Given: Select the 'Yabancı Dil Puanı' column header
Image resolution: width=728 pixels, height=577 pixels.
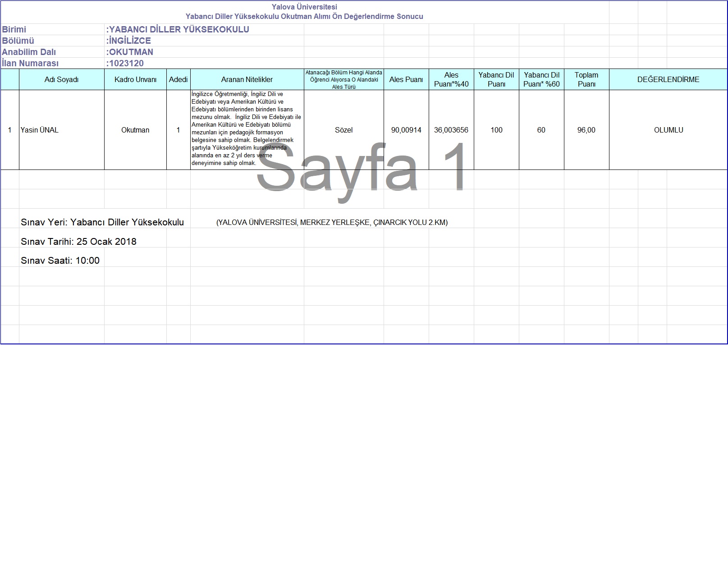Looking at the screenshot, I should coord(496,79).
